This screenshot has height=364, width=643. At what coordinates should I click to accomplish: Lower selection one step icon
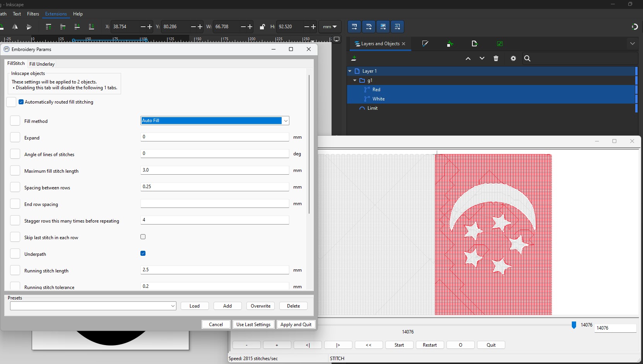(x=77, y=27)
